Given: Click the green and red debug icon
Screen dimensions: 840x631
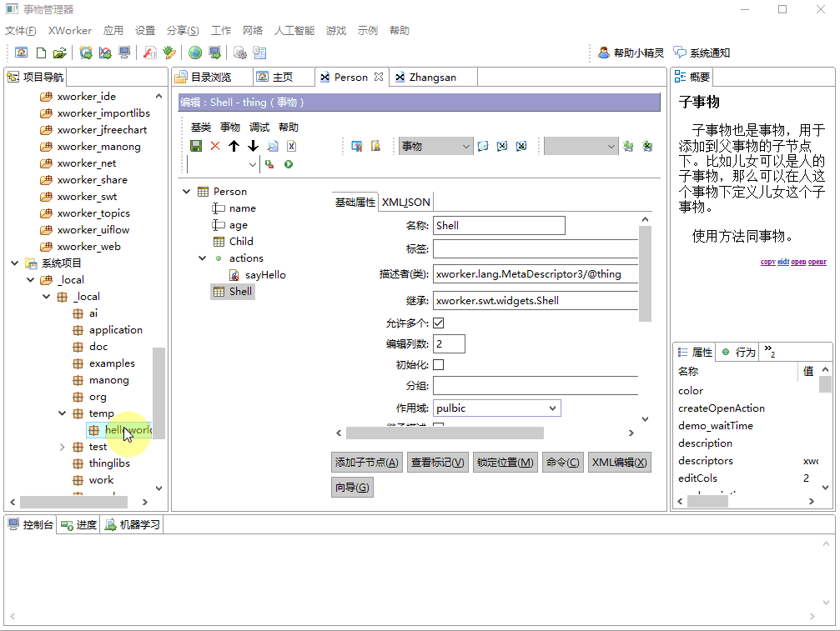Looking at the screenshot, I should point(269,164).
